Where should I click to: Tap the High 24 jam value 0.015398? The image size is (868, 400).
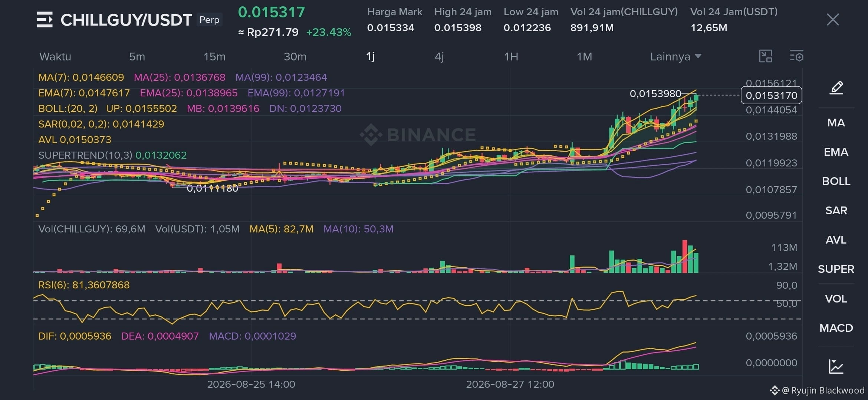(x=458, y=28)
